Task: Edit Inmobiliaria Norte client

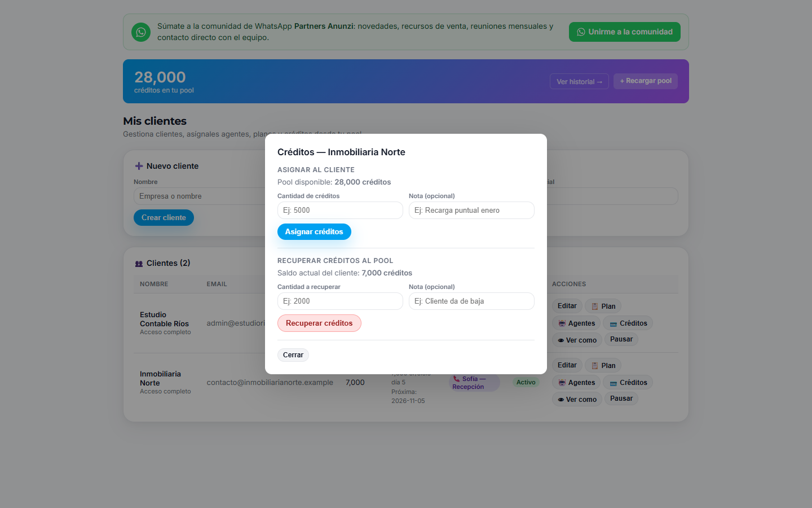Action: pyautogui.click(x=567, y=365)
